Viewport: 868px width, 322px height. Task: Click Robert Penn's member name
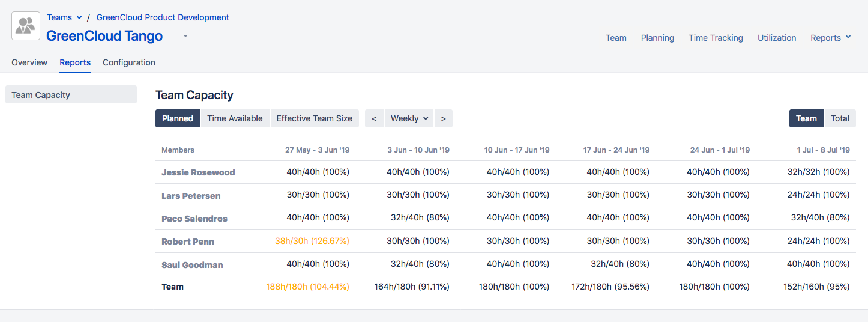[188, 241]
